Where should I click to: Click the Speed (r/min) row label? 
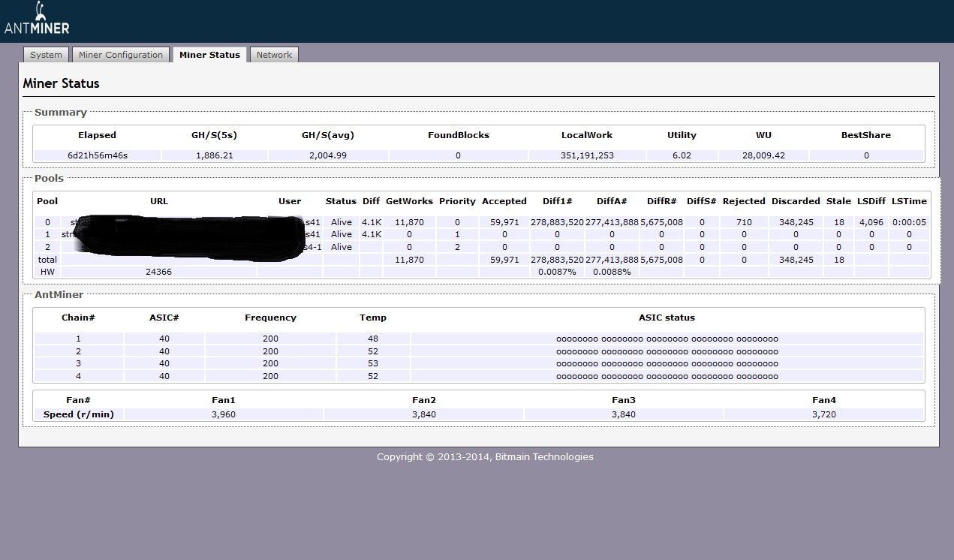pos(79,414)
